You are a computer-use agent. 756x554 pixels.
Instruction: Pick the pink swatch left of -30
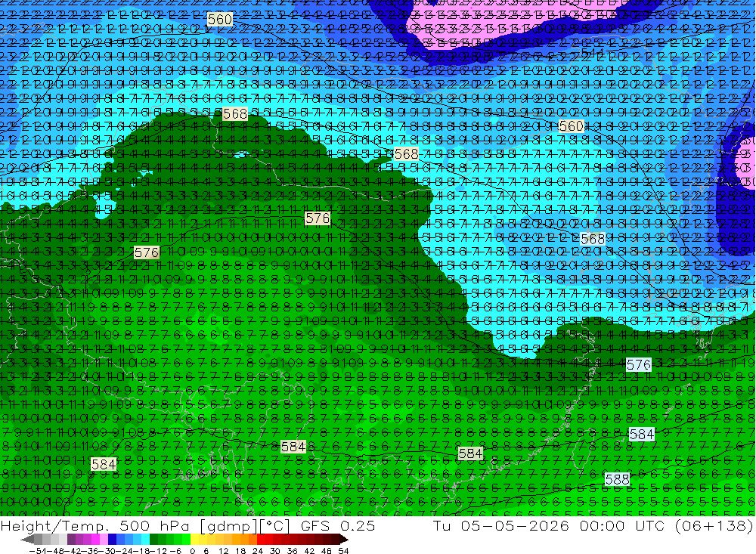(104, 539)
